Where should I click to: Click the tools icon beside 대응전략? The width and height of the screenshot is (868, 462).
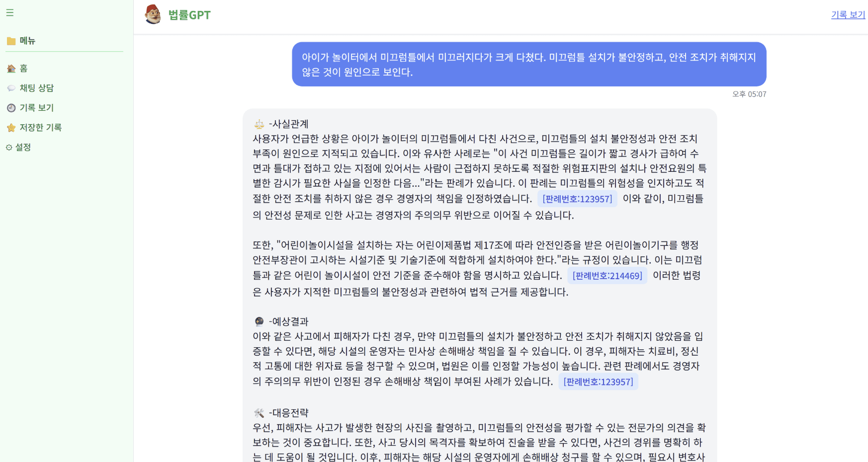point(259,413)
